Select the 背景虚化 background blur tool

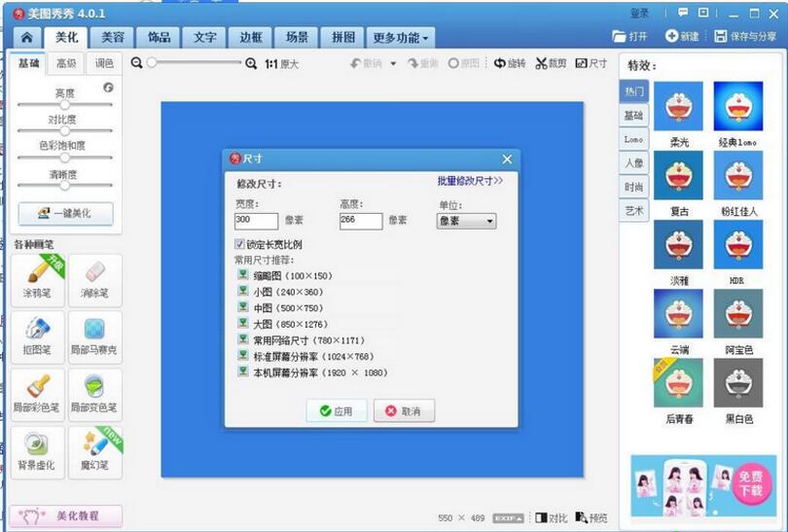click(x=38, y=452)
